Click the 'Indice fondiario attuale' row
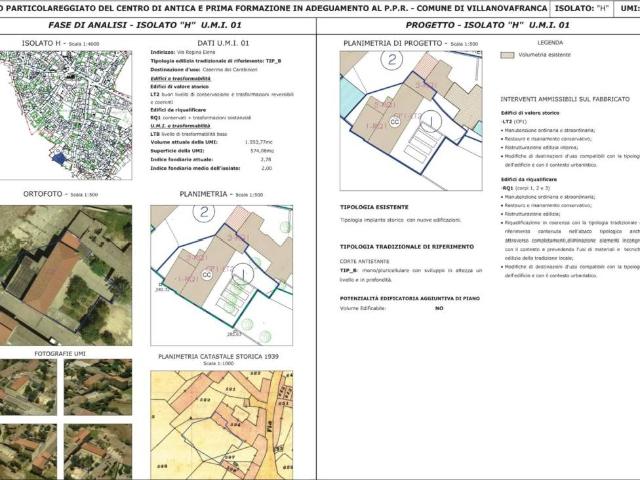This screenshot has width=640, height=480. tap(211, 160)
